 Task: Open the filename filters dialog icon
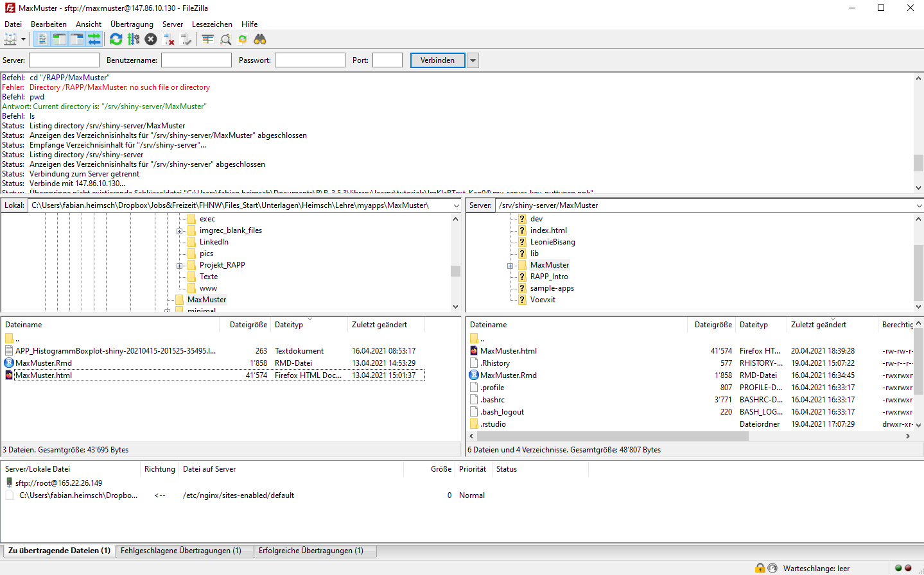click(207, 39)
